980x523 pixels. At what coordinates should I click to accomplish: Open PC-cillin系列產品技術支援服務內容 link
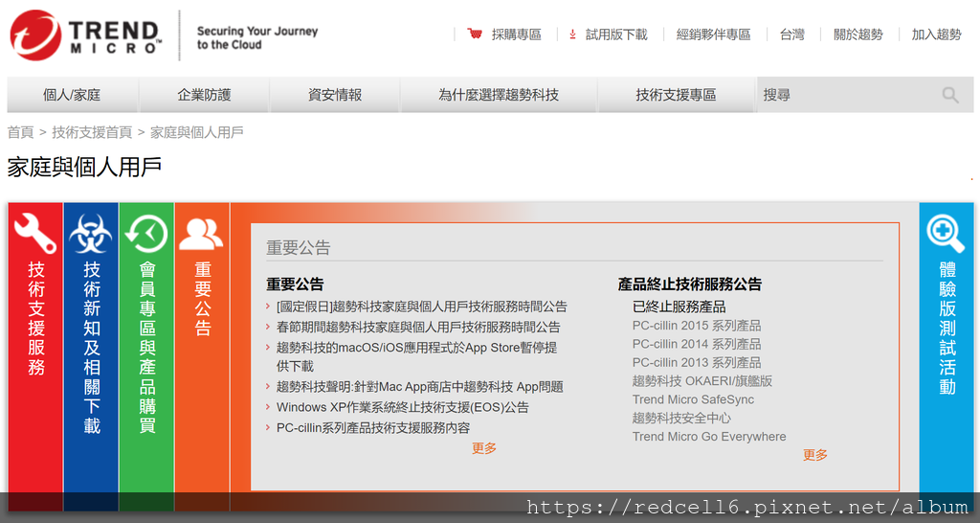pos(373,428)
